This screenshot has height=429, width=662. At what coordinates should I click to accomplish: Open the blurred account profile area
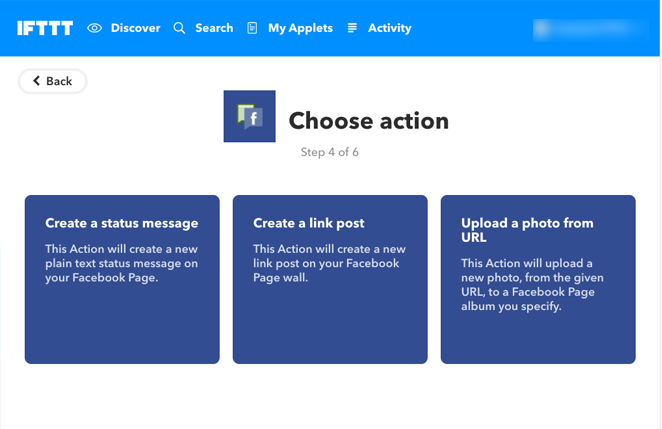[590, 29]
